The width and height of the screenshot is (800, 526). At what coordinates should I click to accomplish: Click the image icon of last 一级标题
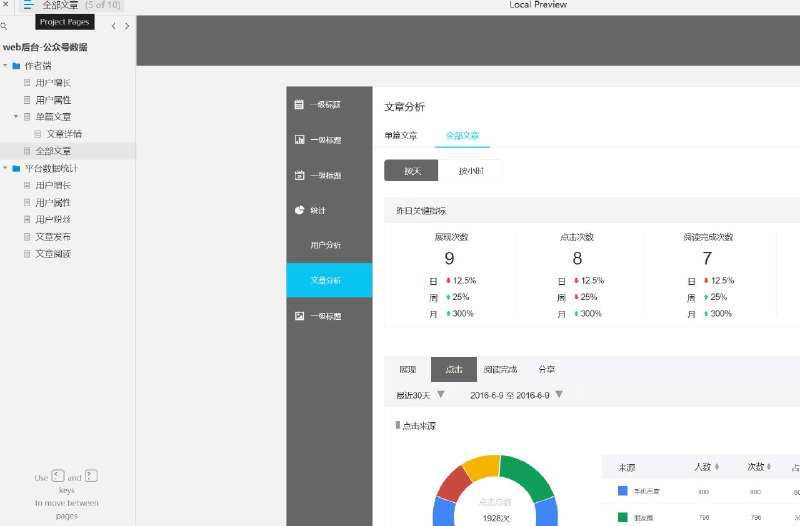pos(299,316)
